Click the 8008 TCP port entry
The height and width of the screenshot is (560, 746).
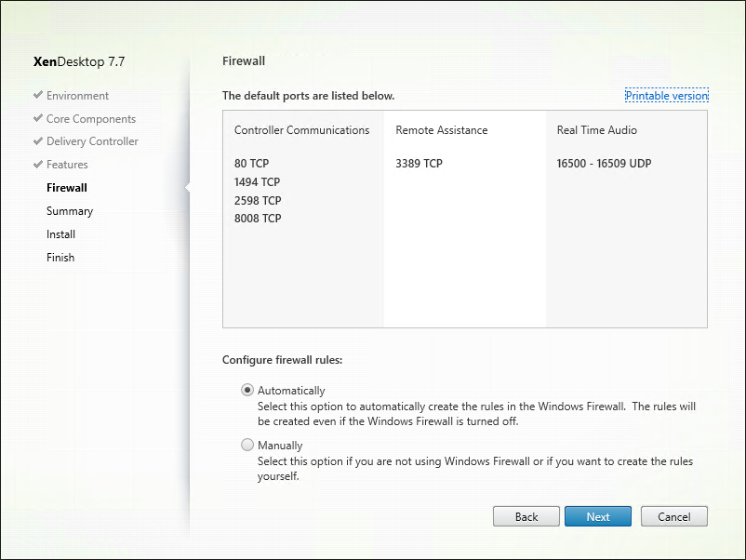[x=258, y=219]
